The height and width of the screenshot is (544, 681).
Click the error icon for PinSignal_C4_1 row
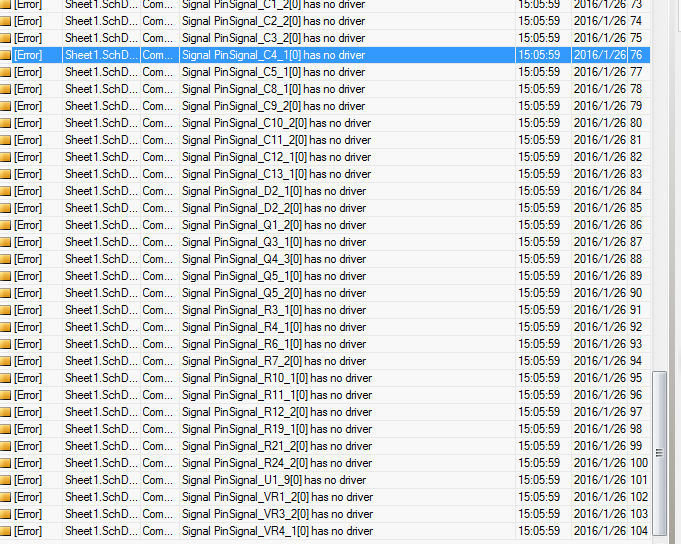6,55
